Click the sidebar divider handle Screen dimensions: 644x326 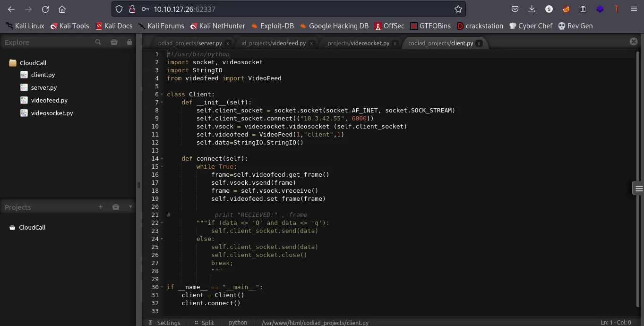click(138, 185)
